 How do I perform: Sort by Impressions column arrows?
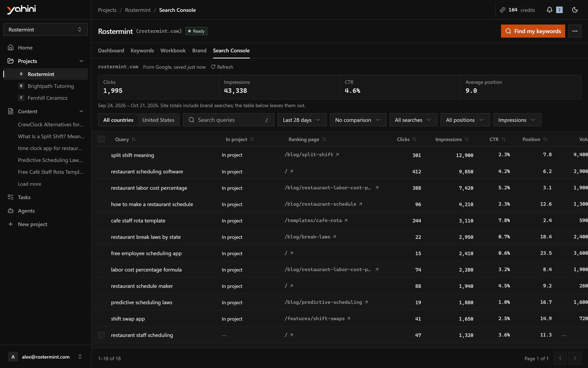pyautogui.click(x=467, y=139)
